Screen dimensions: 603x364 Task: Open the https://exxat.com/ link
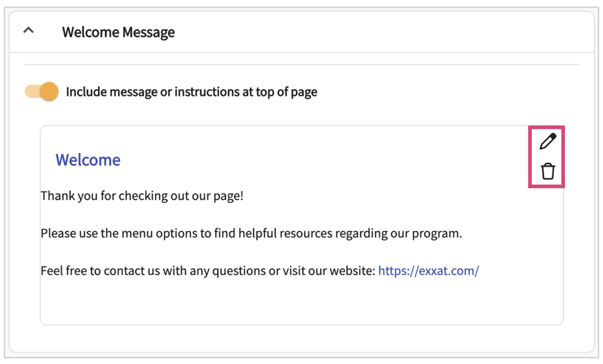coord(428,270)
